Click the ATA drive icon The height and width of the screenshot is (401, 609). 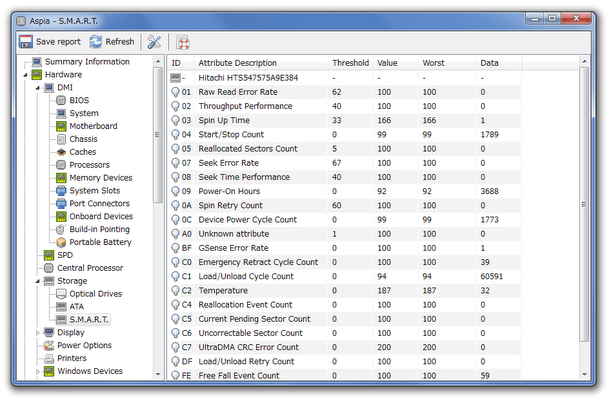pyautogui.click(x=61, y=307)
